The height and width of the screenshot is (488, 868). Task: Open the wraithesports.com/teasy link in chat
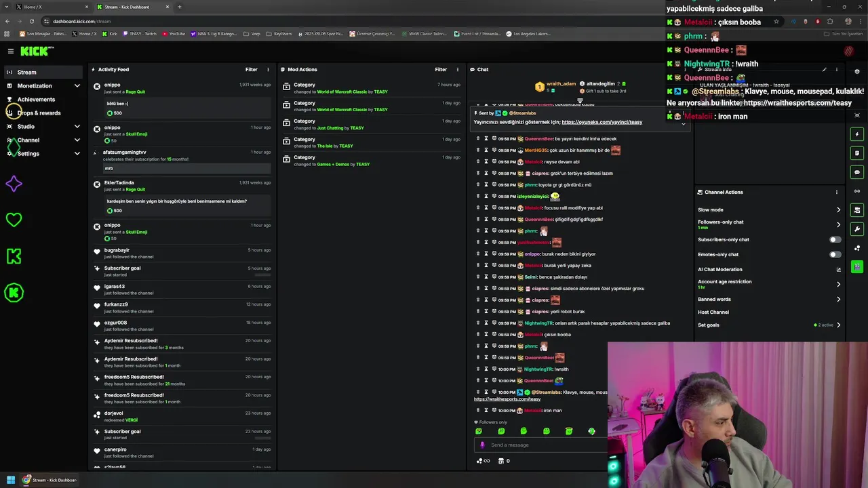point(507,399)
